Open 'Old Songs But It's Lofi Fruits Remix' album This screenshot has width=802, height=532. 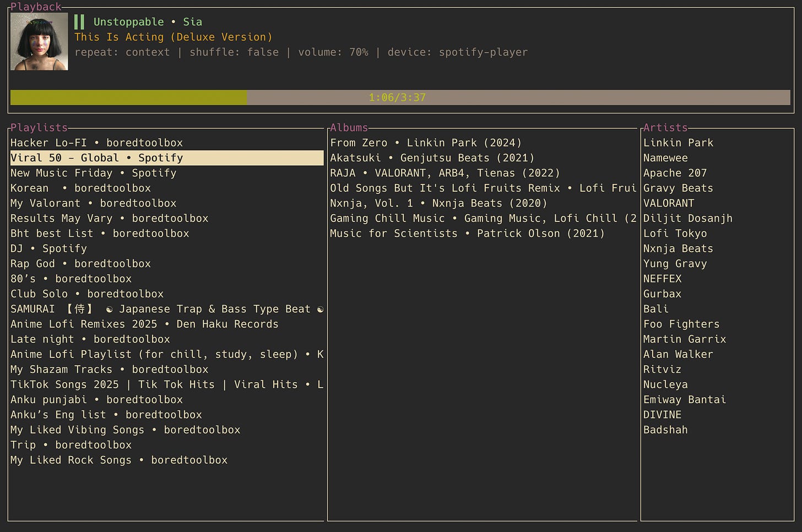483,188
